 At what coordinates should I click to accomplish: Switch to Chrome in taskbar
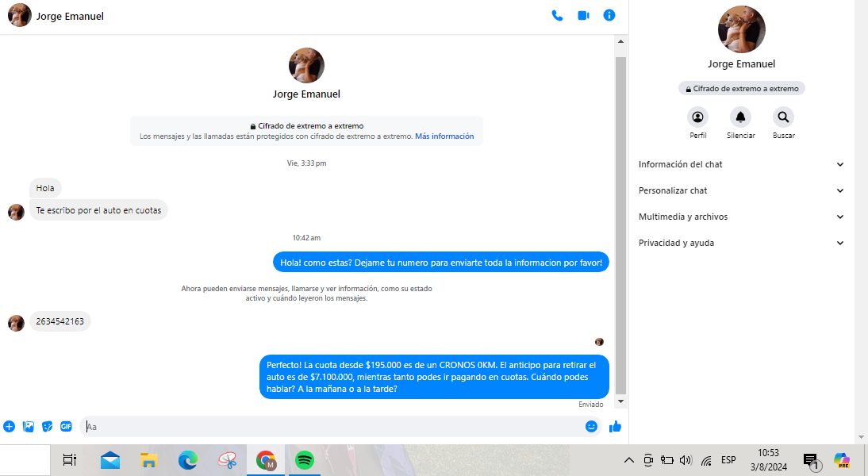click(266, 460)
